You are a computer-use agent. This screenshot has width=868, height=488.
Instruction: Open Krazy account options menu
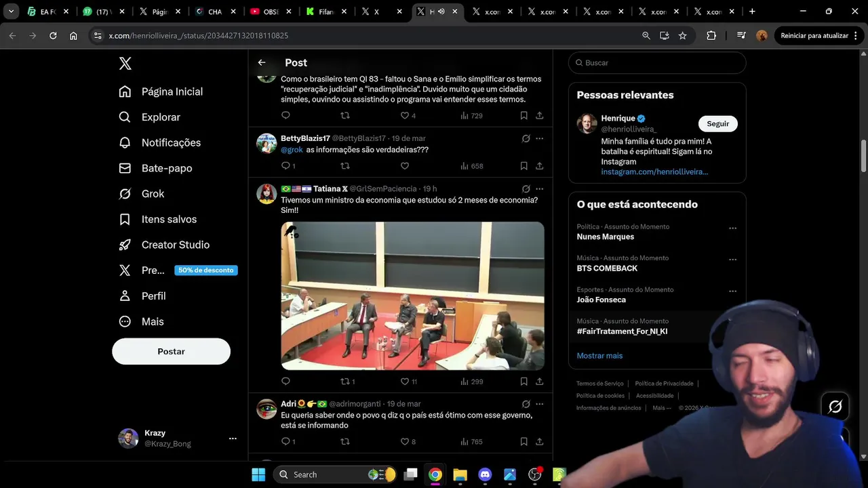click(x=233, y=439)
